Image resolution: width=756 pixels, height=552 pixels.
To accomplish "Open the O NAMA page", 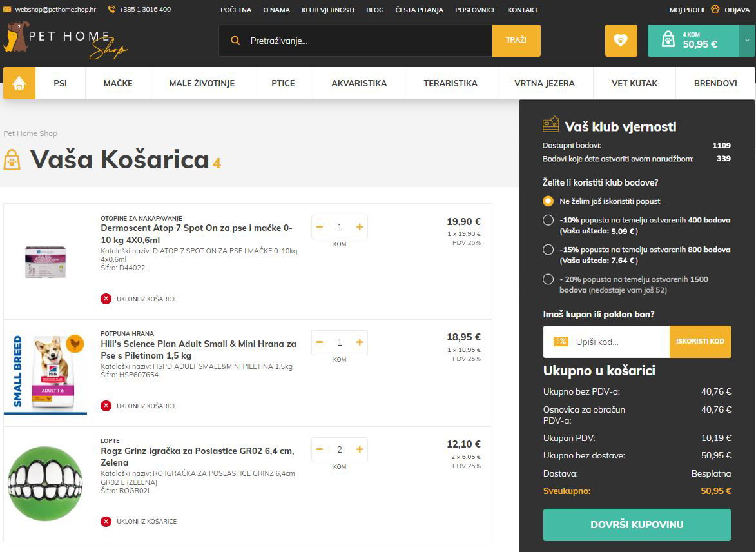I will pyautogui.click(x=276, y=10).
